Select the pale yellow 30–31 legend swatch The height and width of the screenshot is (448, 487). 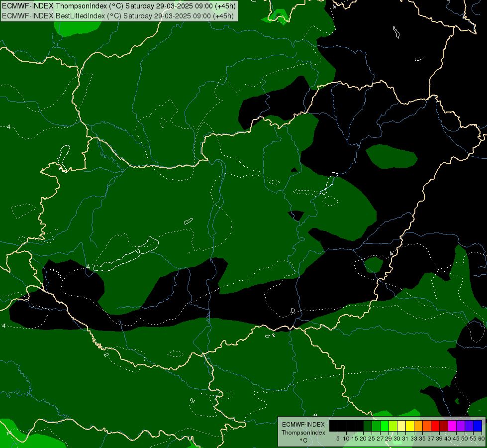(401, 426)
